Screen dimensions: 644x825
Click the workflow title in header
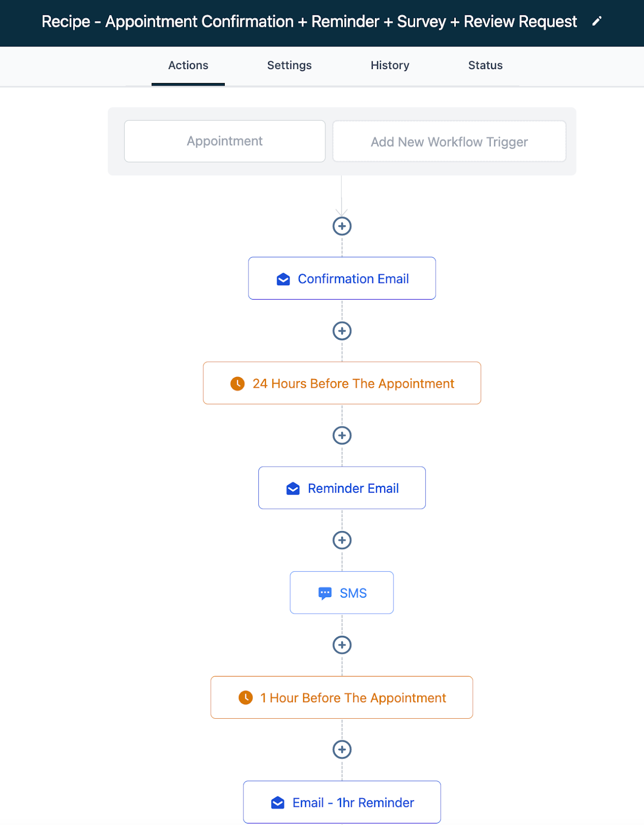(x=309, y=22)
